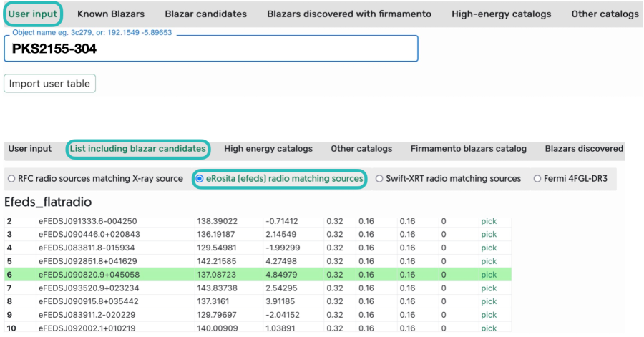Open the User input tab in top bar

(x=33, y=14)
